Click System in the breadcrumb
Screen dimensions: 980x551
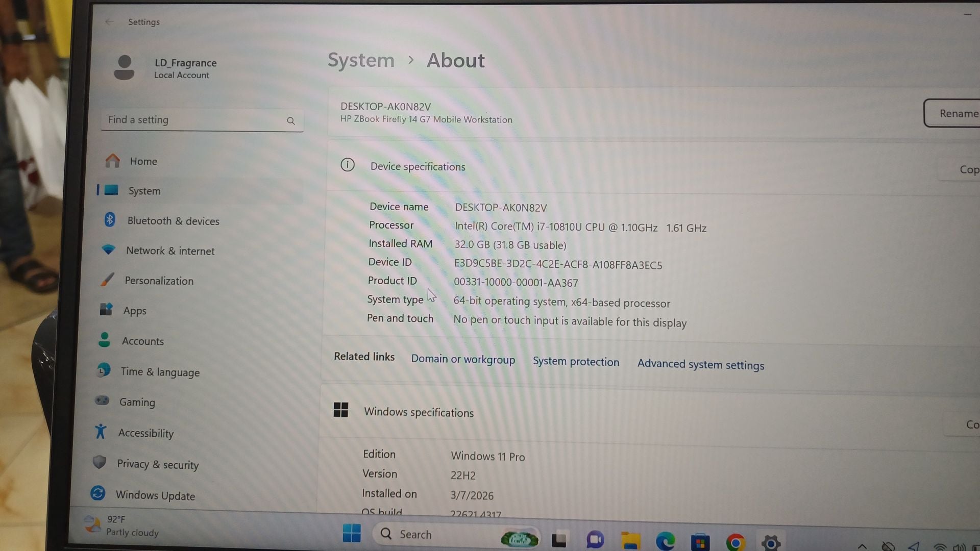(361, 60)
